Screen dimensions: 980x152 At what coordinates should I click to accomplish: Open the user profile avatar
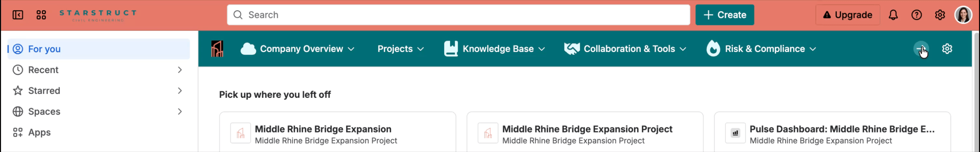963,15
